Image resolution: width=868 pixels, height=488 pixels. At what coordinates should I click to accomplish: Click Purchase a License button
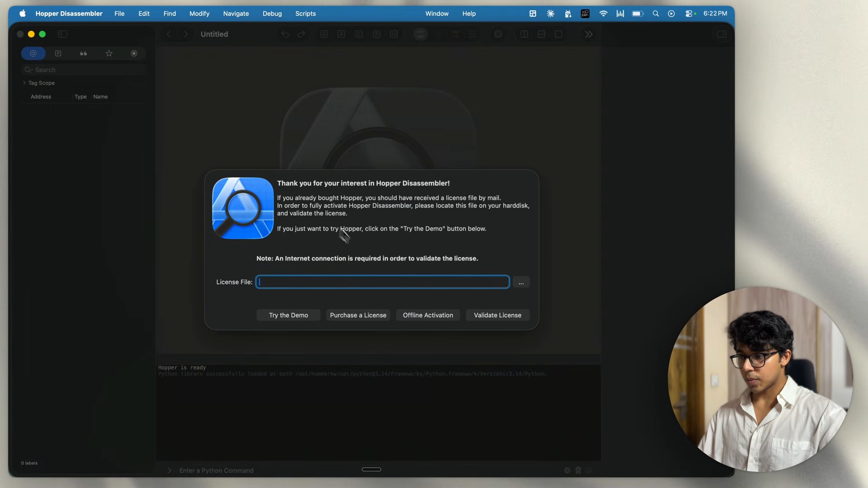pyautogui.click(x=358, y=315)
